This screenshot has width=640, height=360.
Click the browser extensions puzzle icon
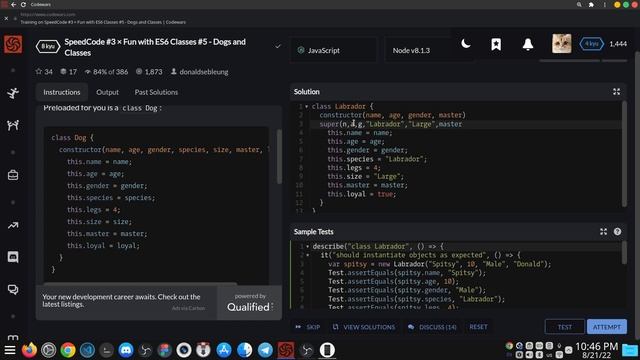pyautogui.click(x=591, y=5)
